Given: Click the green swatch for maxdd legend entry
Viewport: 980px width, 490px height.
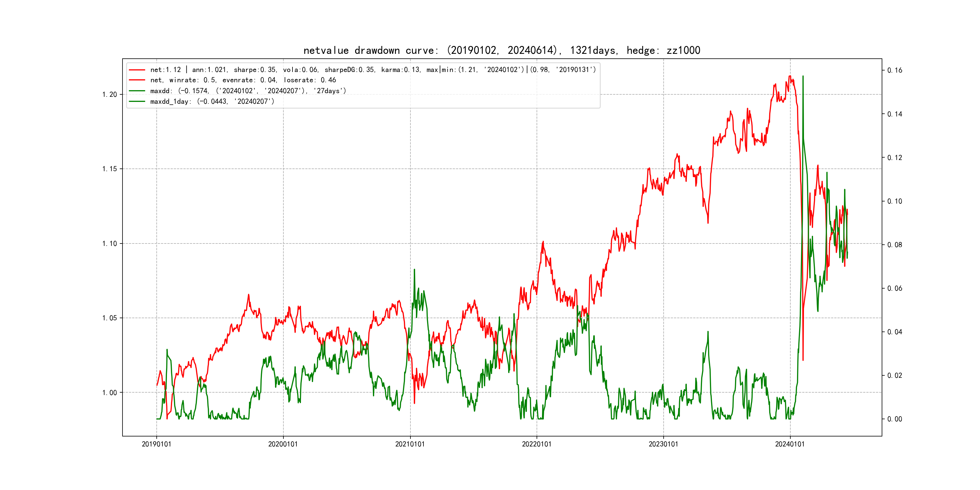Looking at the screenshot, I should pyautogui.click(x=137, y=90).
